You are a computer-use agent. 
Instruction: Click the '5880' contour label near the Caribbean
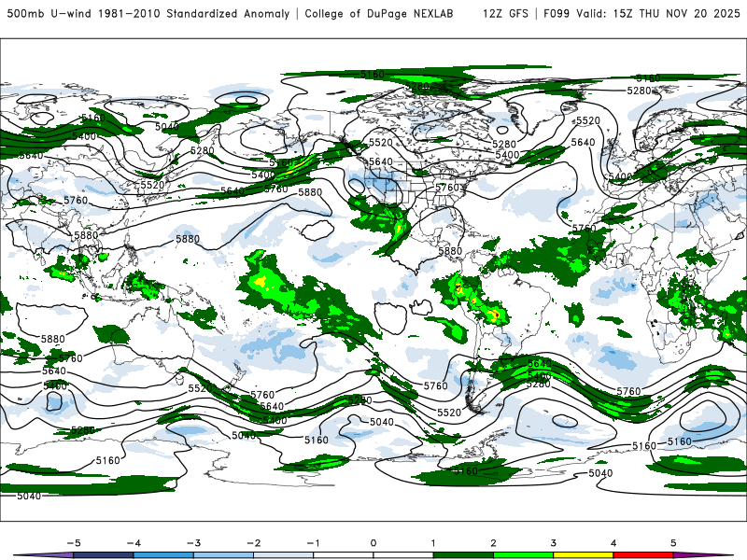point(450,251)
